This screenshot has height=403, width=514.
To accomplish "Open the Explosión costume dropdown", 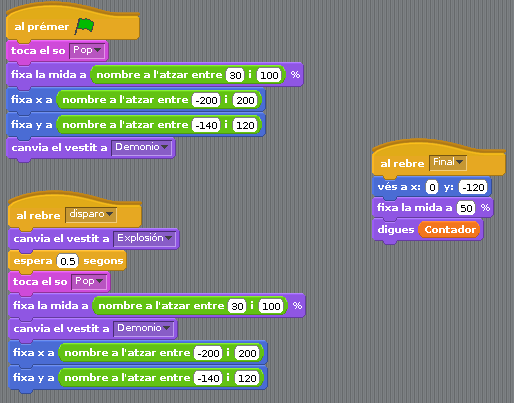I will 144,238.
